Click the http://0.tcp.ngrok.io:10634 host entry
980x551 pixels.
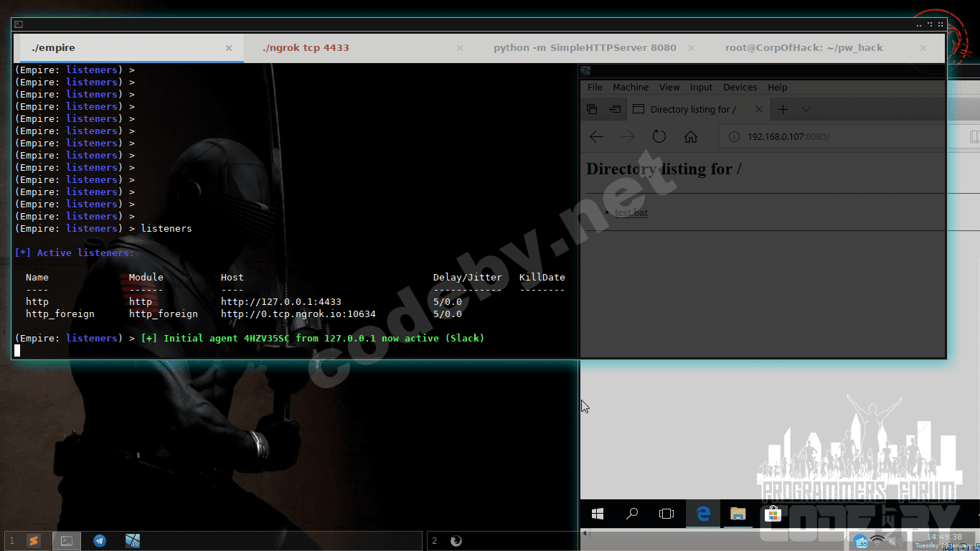click(x=298, y=314)
